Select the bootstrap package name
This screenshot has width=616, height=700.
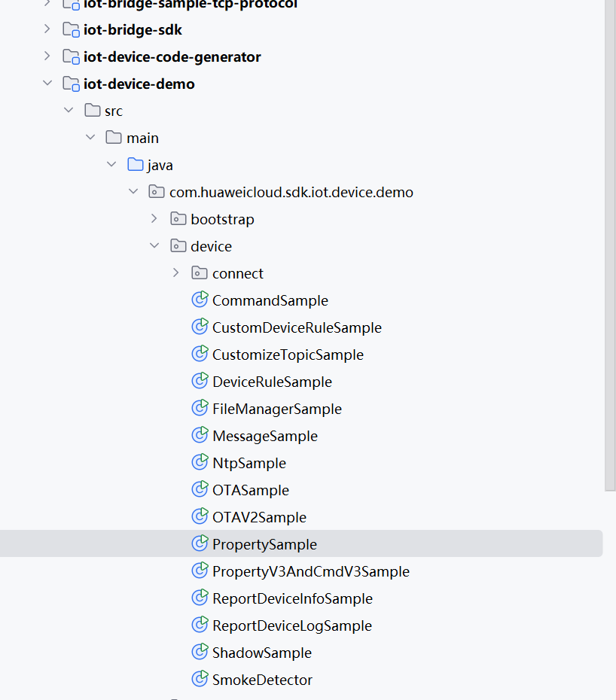point(222,220)
